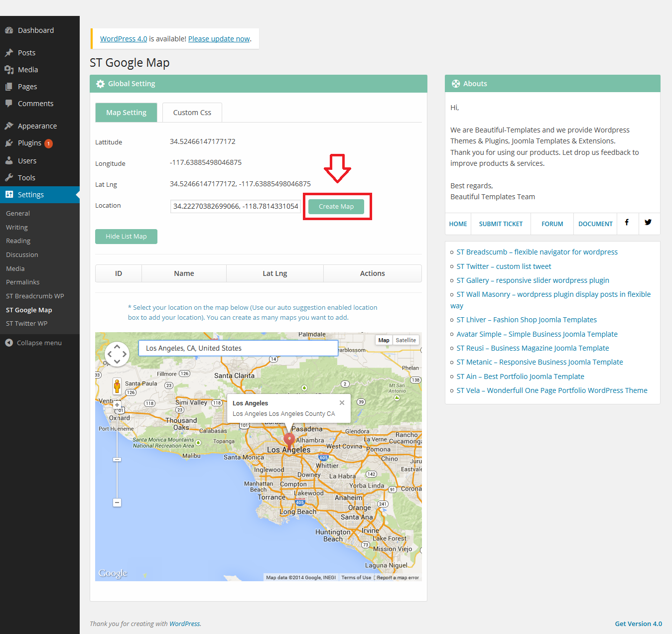Viewport: 672px width, 634px height.
Task: Switch map to Map view
Action: (384, 340)
